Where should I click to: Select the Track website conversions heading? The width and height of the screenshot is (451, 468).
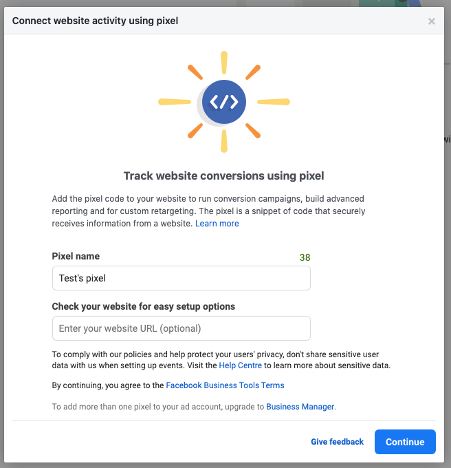pyautogui.click(x=224, y=176)
